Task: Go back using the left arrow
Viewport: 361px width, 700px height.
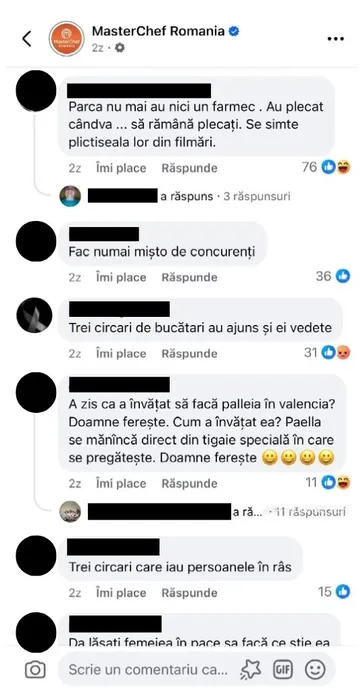Action: click(x=27, y=39)
